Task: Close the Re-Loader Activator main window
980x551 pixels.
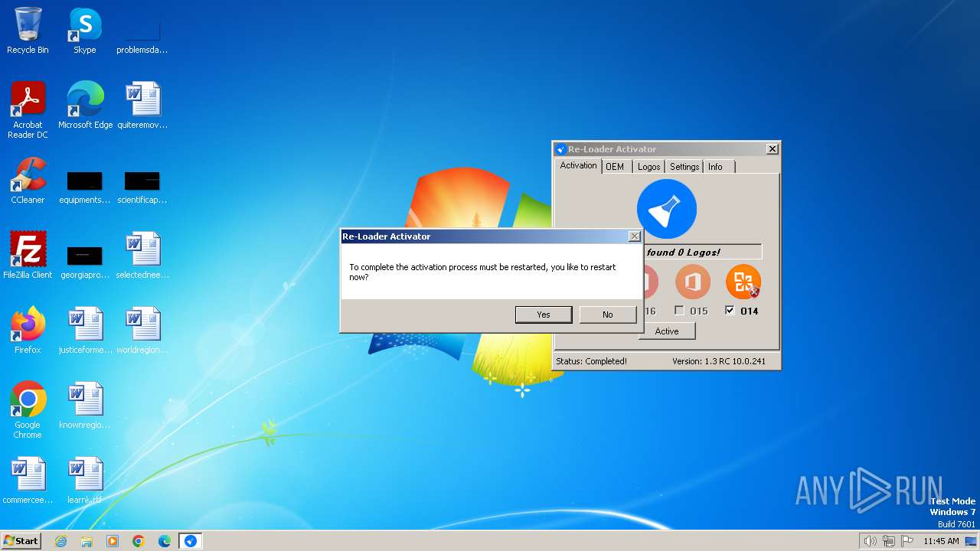Action: (772, 149)
